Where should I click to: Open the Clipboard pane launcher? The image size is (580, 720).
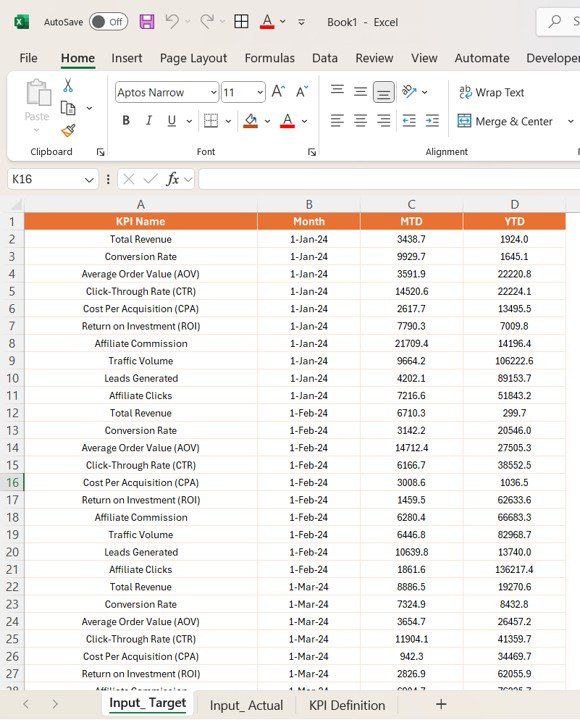(x=100, y=152)
